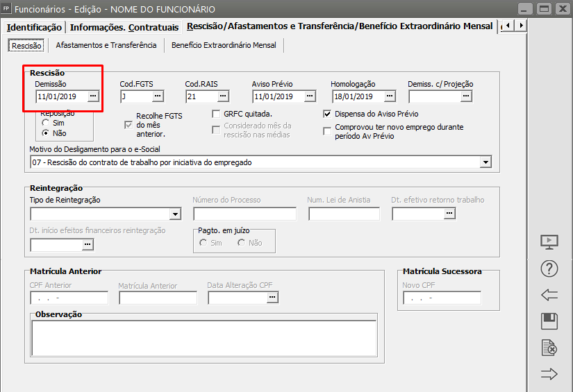Save the record using floppy disk icon

click(x=549, y=321)
